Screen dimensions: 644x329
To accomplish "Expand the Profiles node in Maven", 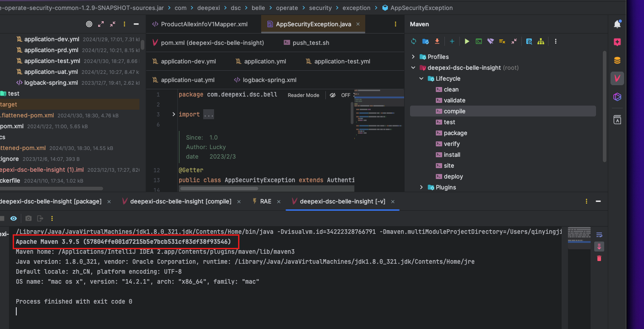I will coord(413,57).
